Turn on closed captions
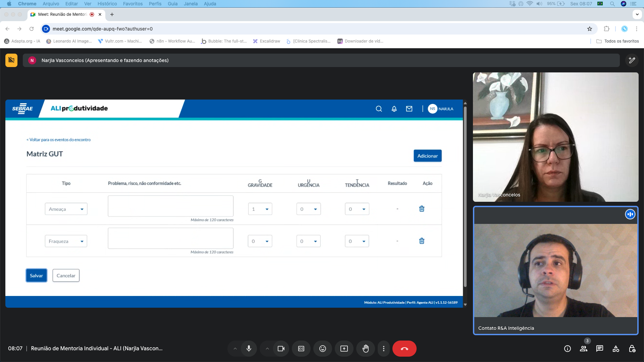This screenshot has height=362, width=644. (x=301, y=349)
